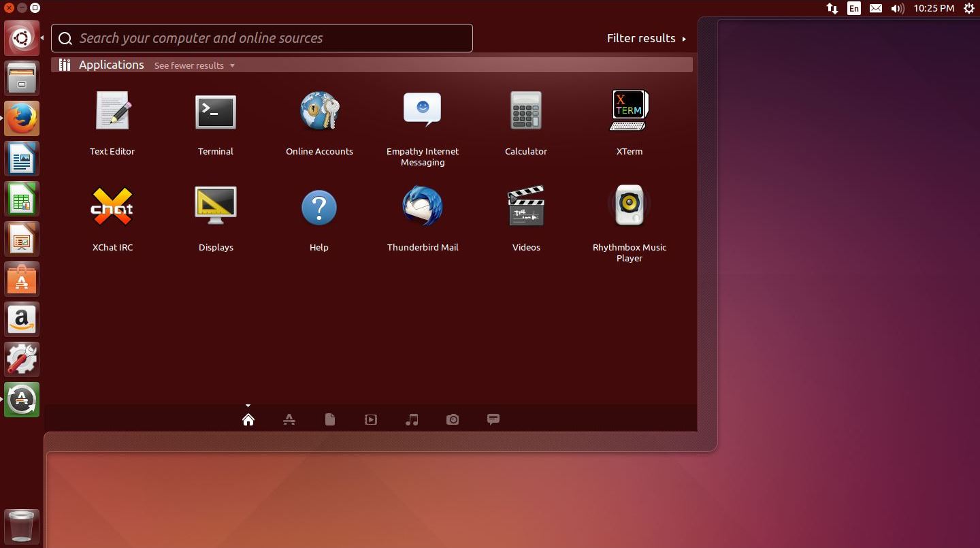Image resolution: width=980 pixels, height=548 pixels.
Task: Open Amazon from the launcher
Action: 22,319
